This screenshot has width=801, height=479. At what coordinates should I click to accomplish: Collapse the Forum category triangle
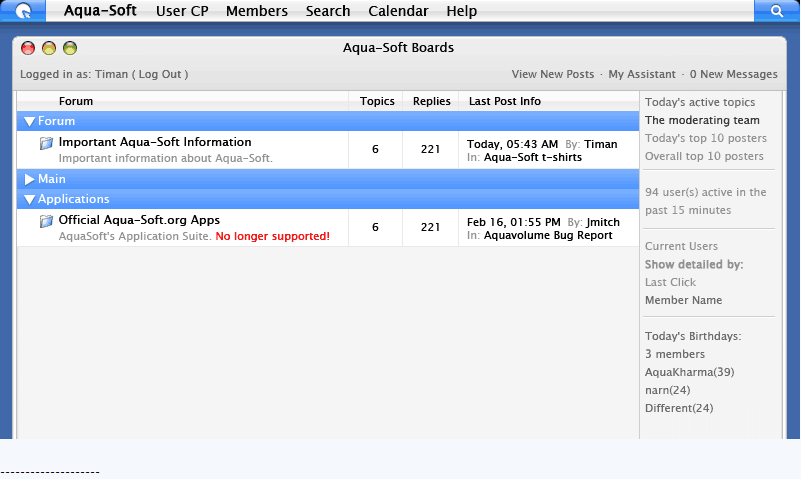30,122
